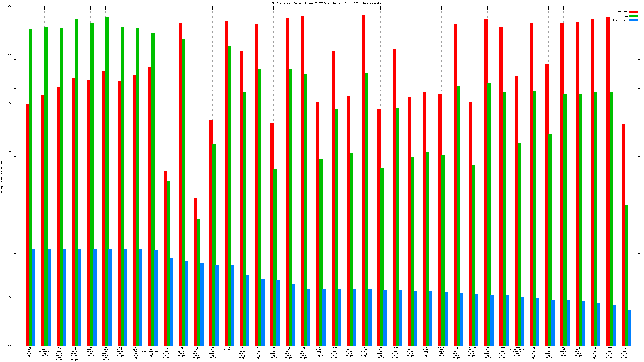Click the 36409@ iadb.isipp.com origin label
Viewport: 644px width, 362px height.
pyautogui.click(x=472, y=352)
